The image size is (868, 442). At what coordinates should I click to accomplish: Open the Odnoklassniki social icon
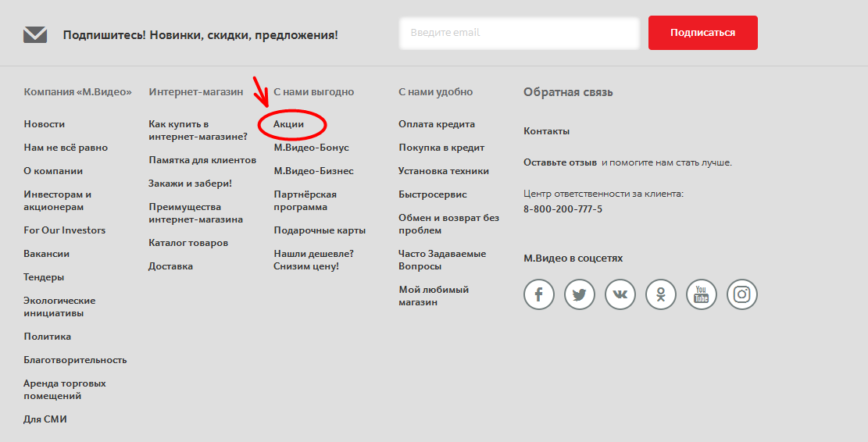point(661,294)
